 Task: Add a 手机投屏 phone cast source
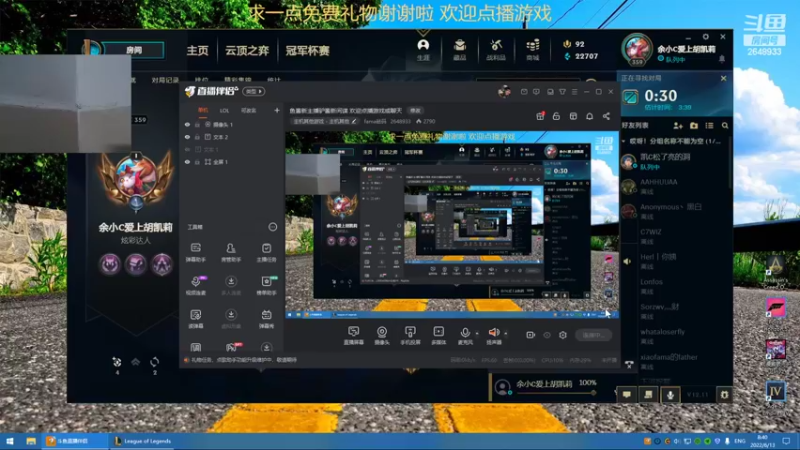(410, 335)
